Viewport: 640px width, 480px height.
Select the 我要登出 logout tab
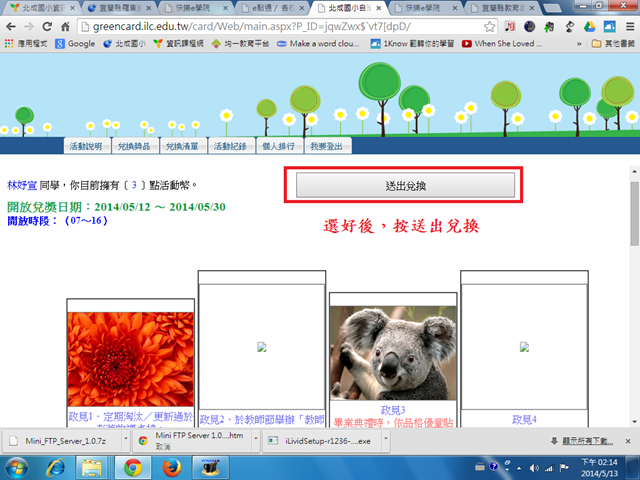click(327, 147)
